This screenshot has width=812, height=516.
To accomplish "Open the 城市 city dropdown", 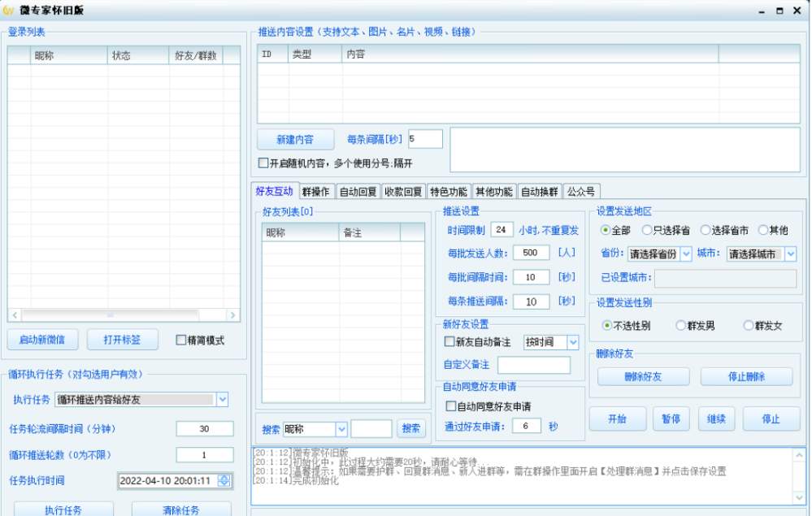I will 790,254.
